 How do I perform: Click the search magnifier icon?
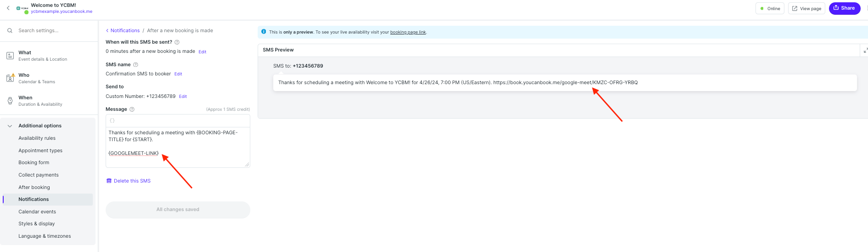coord(10,30)
